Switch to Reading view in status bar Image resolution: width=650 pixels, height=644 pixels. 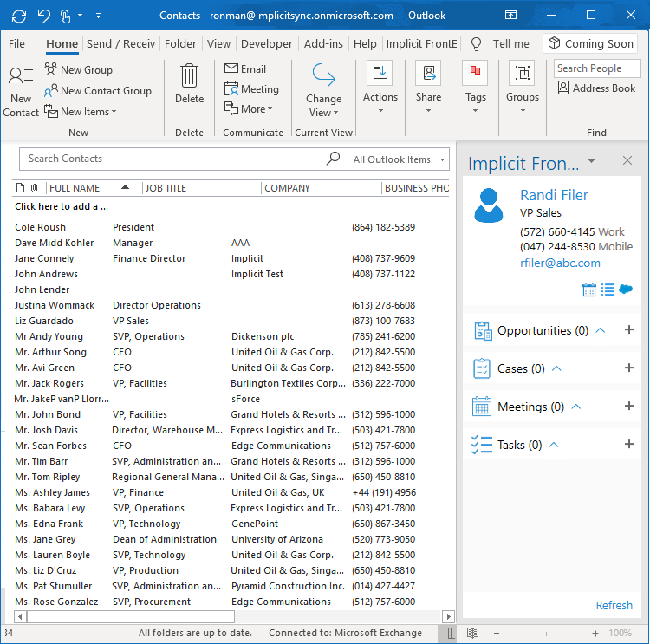[473, 634]
